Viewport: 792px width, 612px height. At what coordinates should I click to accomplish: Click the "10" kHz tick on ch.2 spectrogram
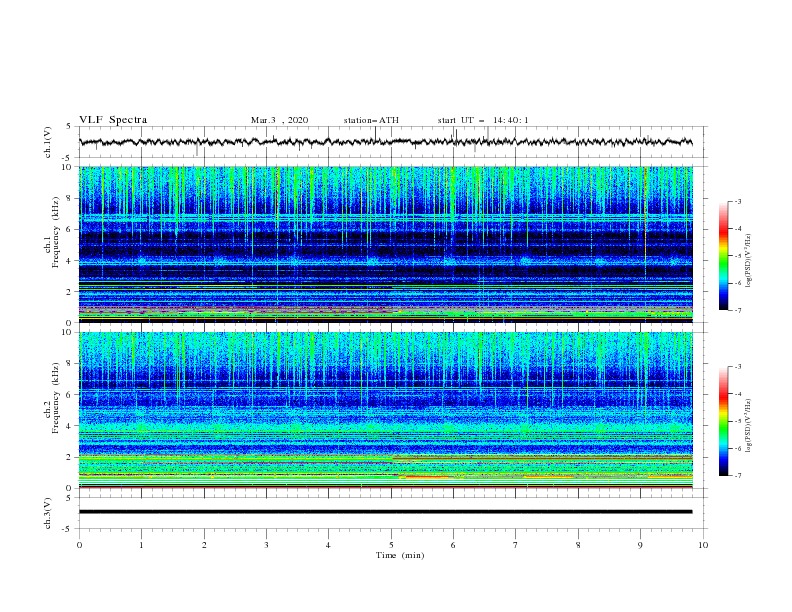point(67,332)
